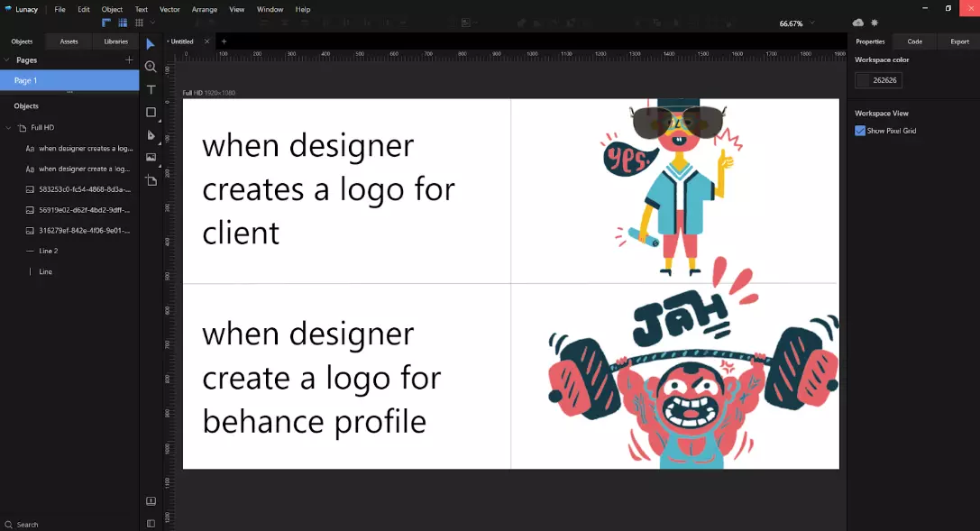Viewport: 980px width, 531px height.
Task: Click the Search field
Action: (x=69, y=525)
